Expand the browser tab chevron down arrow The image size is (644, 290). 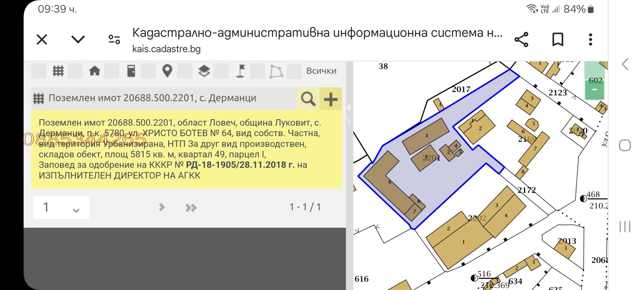pos(78,39)
